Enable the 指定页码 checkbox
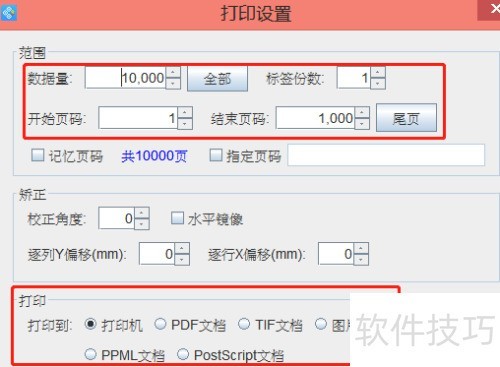Viewport: 500px width, 367px height. click(216, 155)
